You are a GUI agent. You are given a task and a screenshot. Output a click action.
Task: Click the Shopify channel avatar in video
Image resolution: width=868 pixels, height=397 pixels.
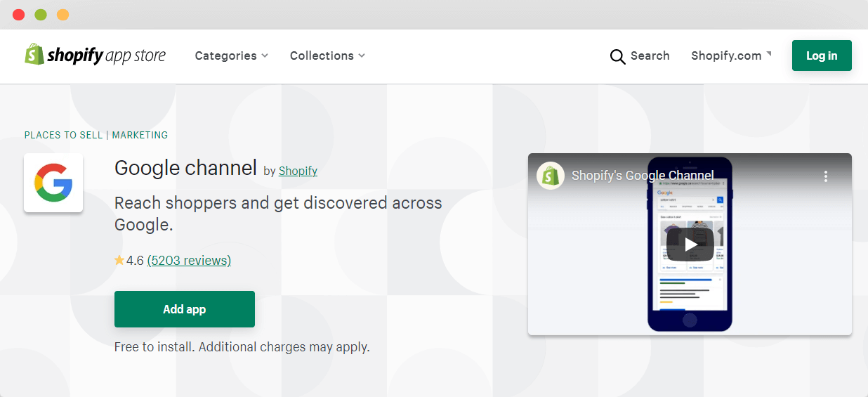[x=551, y=176]
